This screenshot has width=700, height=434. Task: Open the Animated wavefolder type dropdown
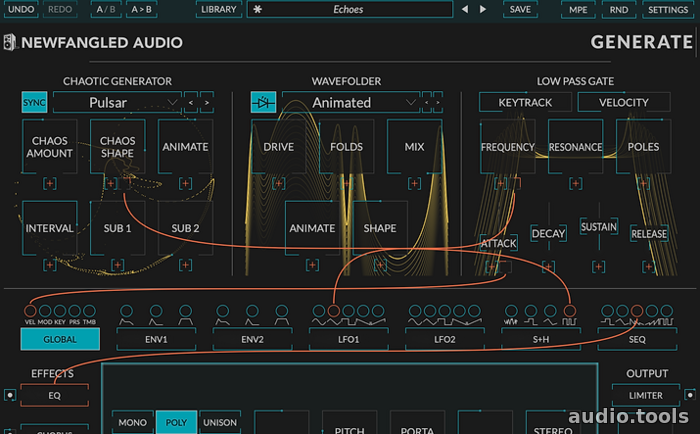(350, 102)
